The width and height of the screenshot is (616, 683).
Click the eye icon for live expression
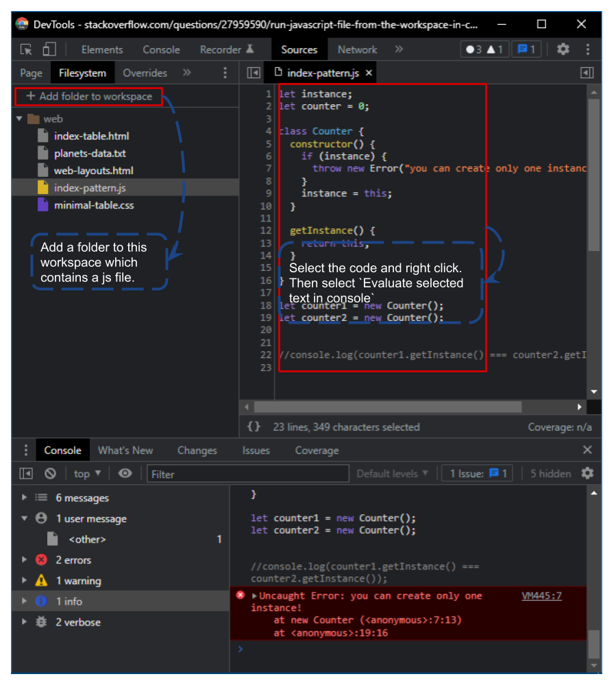point(125,473)
